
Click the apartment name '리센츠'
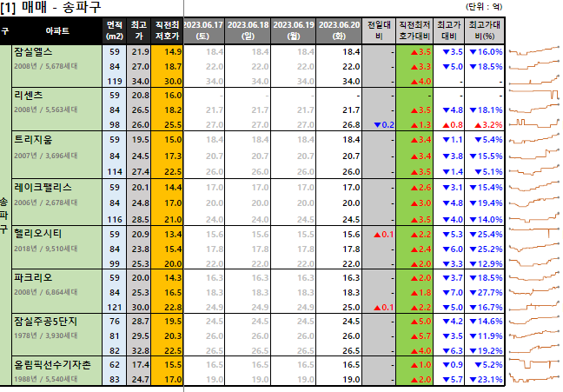point(29,96)
